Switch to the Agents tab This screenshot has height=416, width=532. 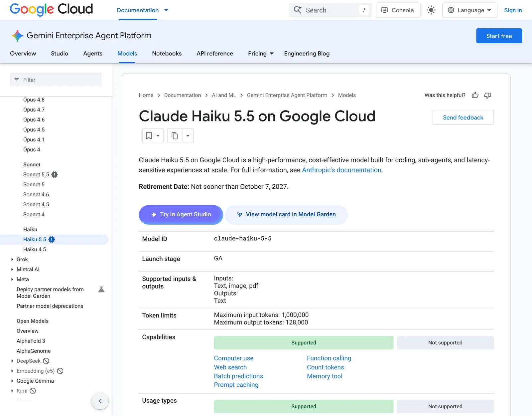pyautogui.click(x=93, y=54)
